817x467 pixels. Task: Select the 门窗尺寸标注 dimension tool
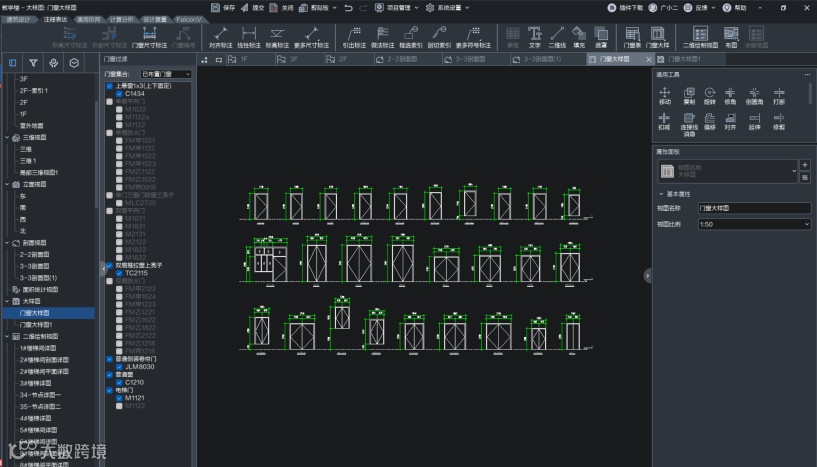click(149, 38)
